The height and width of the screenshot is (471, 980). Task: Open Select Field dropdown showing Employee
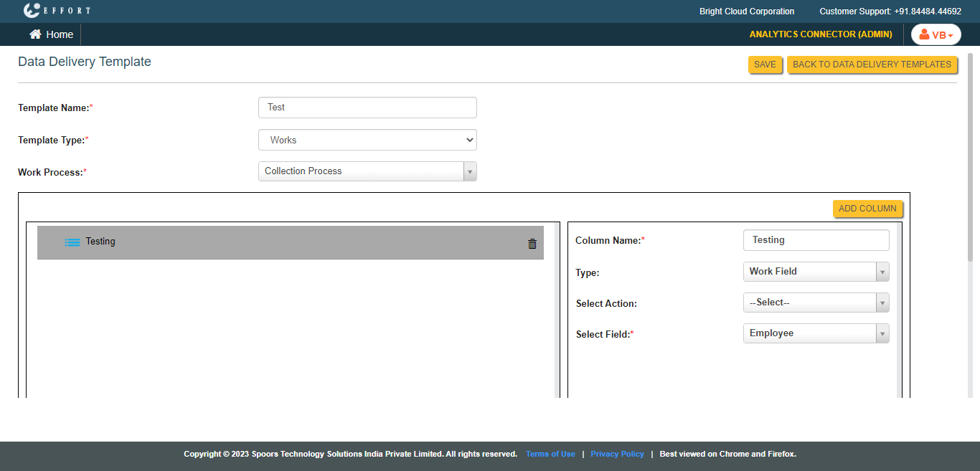[x=816, y=333]
